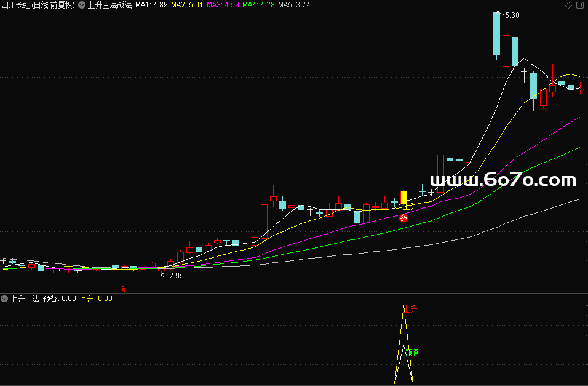
Task: Click green 预备 label on the indicator spike
Action: (413, 352)
